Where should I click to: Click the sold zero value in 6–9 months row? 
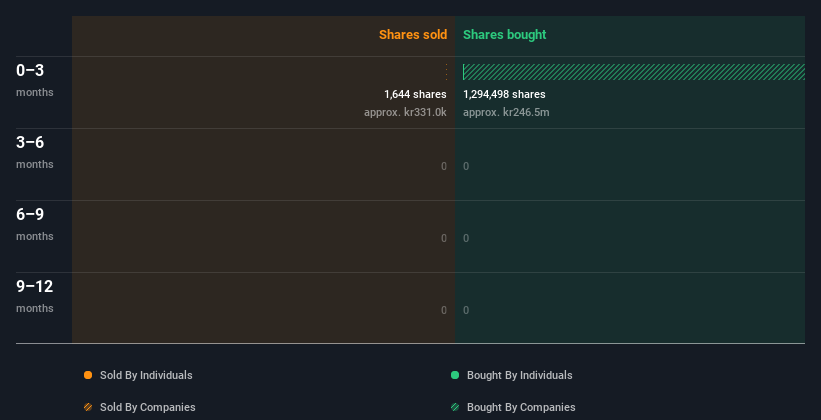pos(444,238)
